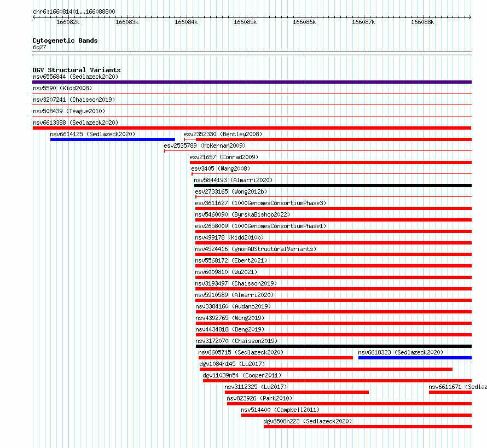This screenshot has width=487, height=448.
Task: Open nsv5568172 (Ebert2021) variant
Action: click(x=231, y=260)
